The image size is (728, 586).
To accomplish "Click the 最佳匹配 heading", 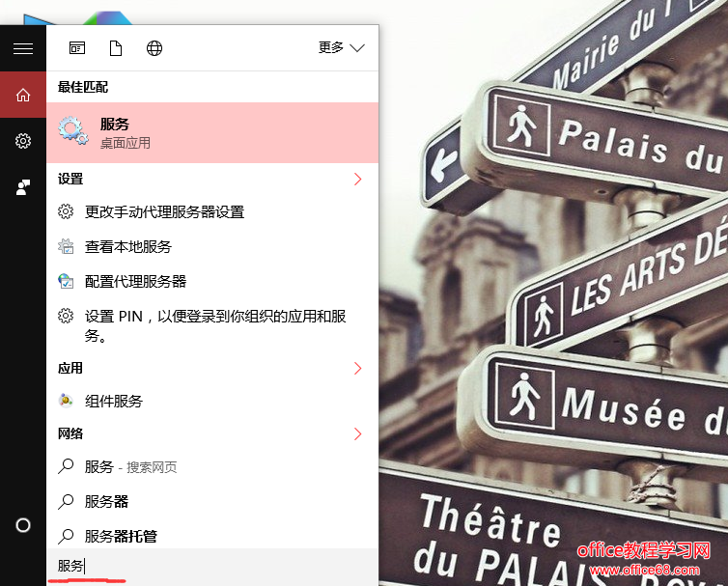I will [x=83, y=87].
